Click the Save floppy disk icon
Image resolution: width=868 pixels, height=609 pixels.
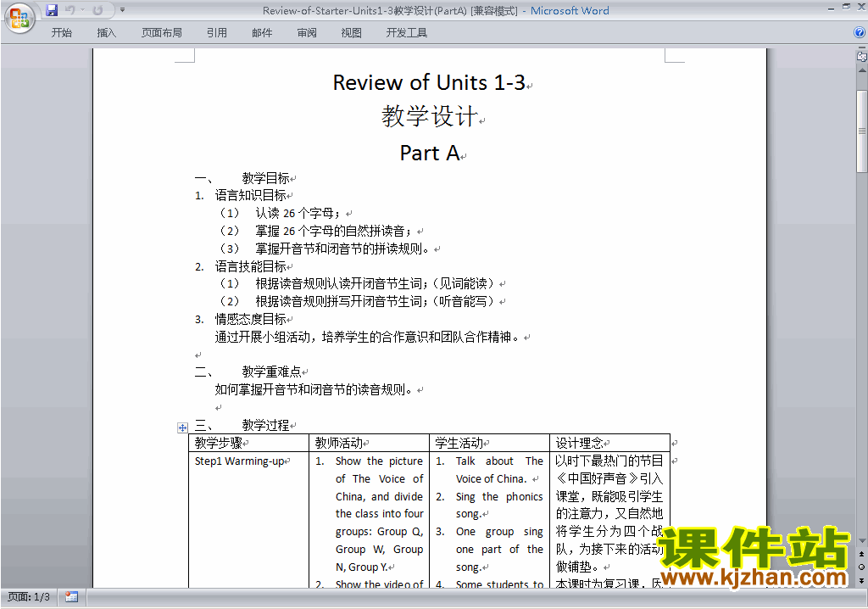click(x=52, y=10)
